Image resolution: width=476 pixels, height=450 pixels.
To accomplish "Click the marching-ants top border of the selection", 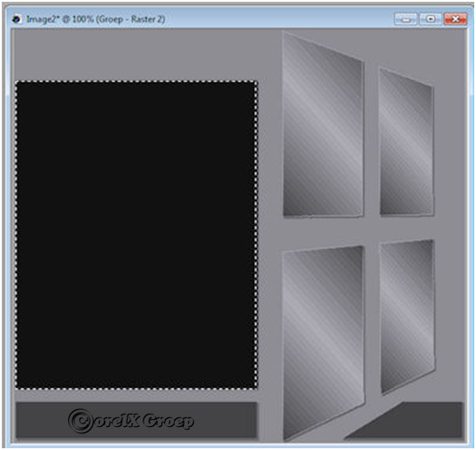I will point(137,81).
